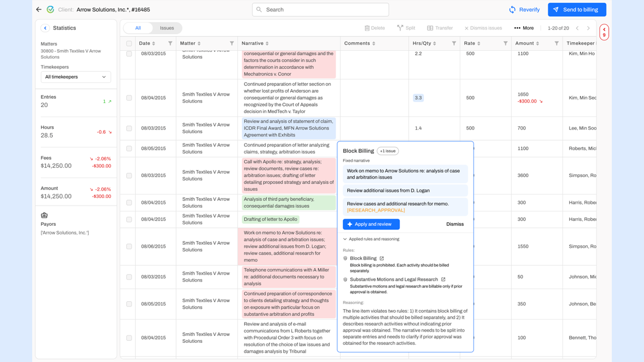Viewport: 644px width, 362px height.
Task: Collapse Applied rules and reasoning section
Action: tap(371, 239)
